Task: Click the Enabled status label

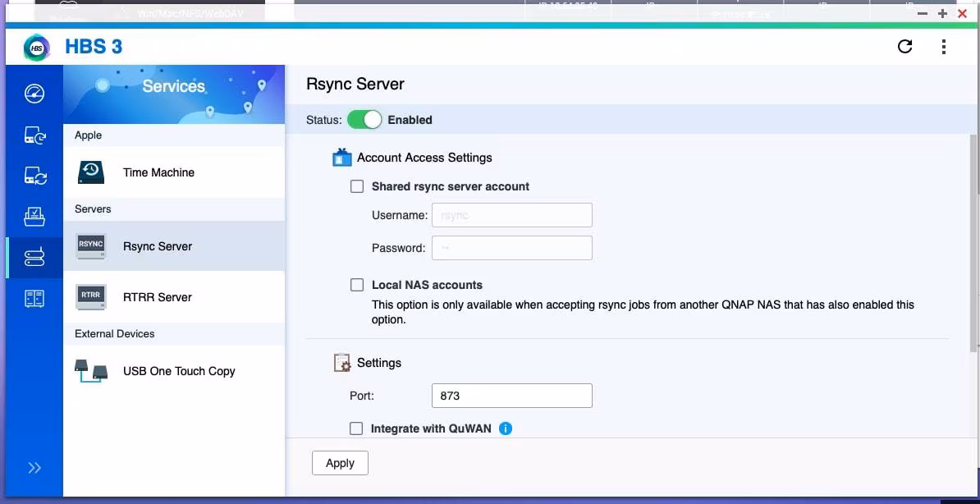Action: click(410, 120)
